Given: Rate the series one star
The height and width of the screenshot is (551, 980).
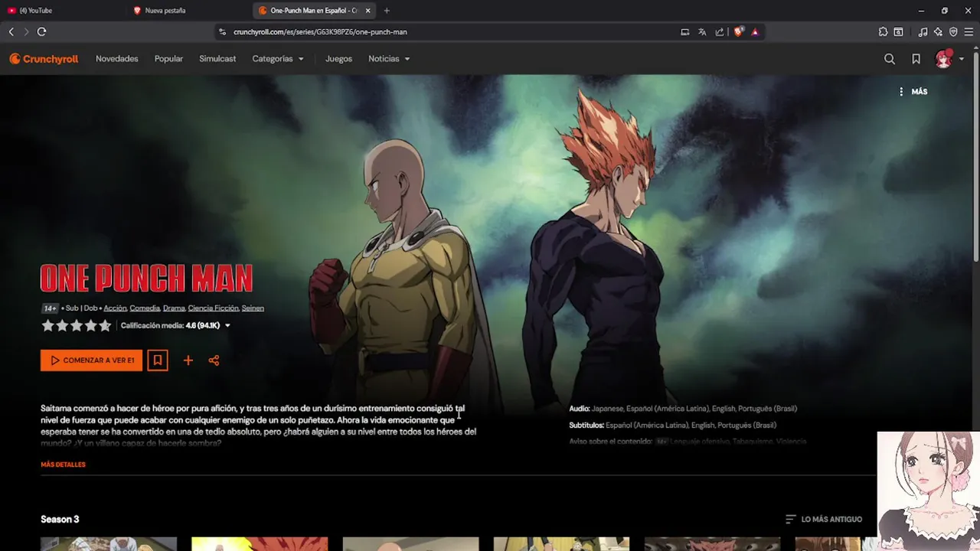Looking at the screenshot, I should tap(48, 325).
